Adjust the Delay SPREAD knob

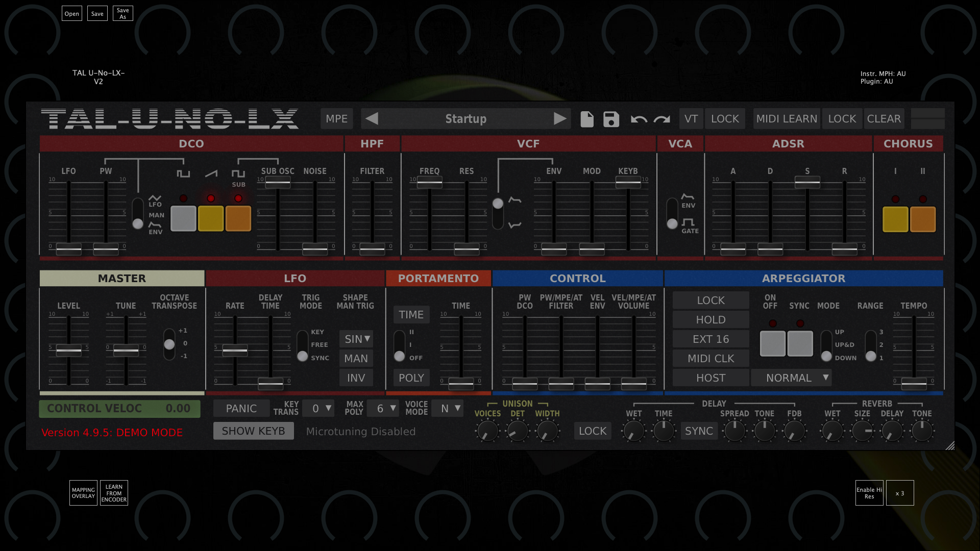(x=734, y=432)
